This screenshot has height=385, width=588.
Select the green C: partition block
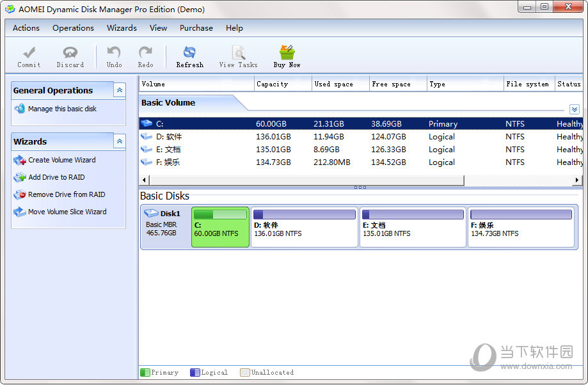(x=220, y=226)
